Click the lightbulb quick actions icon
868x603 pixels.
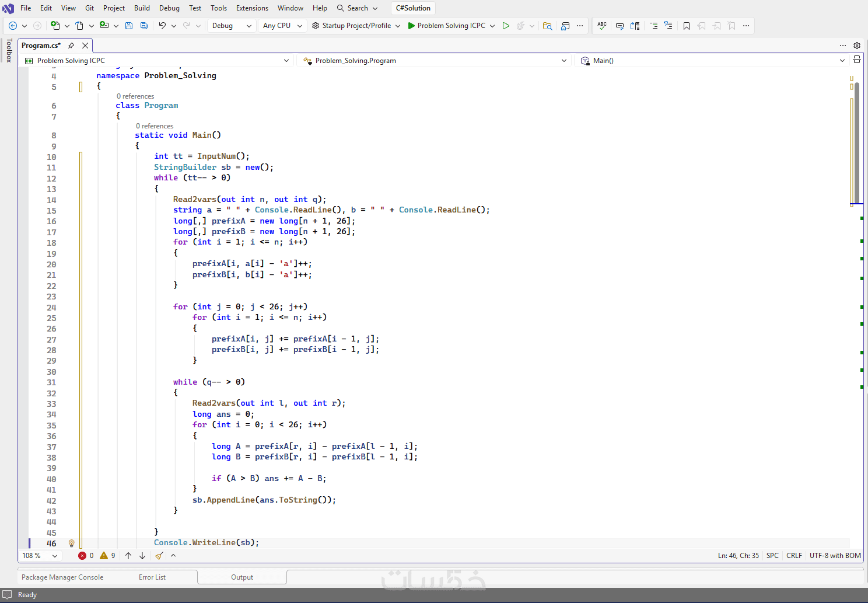(72, 543)
